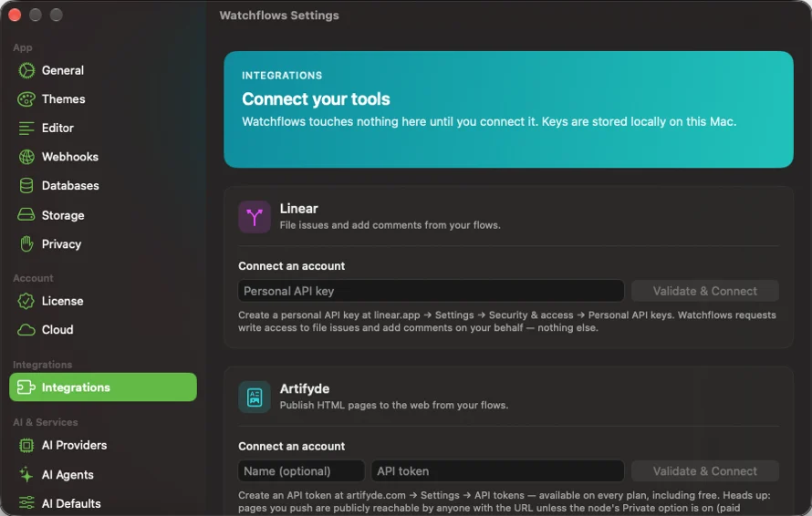
Task: Click the AI Providers chip icon
Action: pos(26,445)
